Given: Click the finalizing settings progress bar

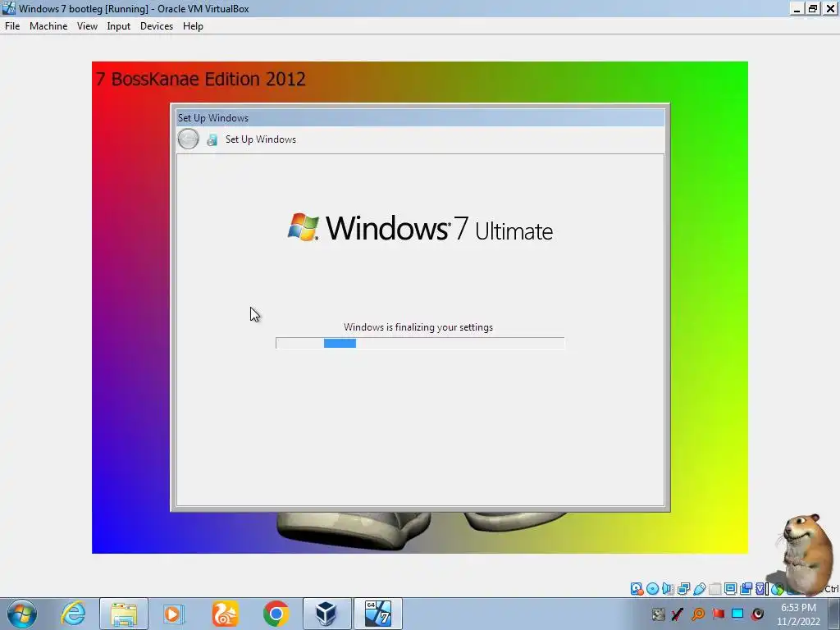Looking at the screenshot, I should click(420, 343).
